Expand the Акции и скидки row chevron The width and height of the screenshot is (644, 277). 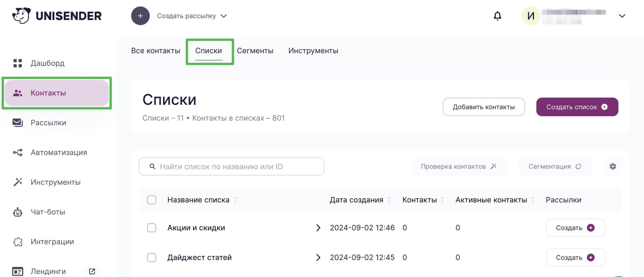(318, 228)
